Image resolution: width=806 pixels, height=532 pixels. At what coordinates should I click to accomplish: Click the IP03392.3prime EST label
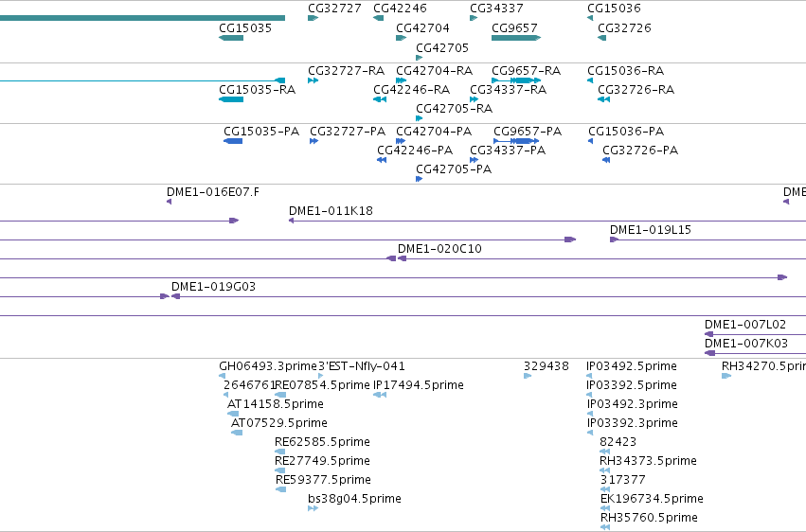click(x=632, y=424)
